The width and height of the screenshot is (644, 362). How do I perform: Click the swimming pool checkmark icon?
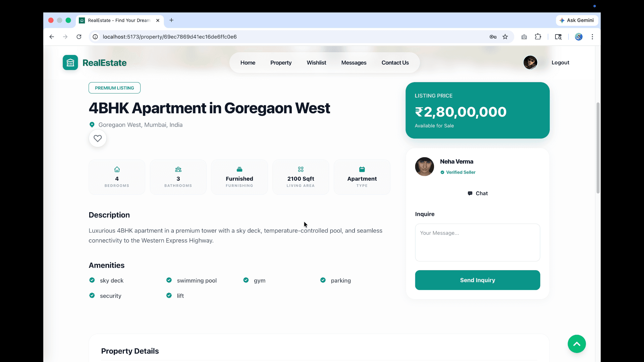point(169,280)
